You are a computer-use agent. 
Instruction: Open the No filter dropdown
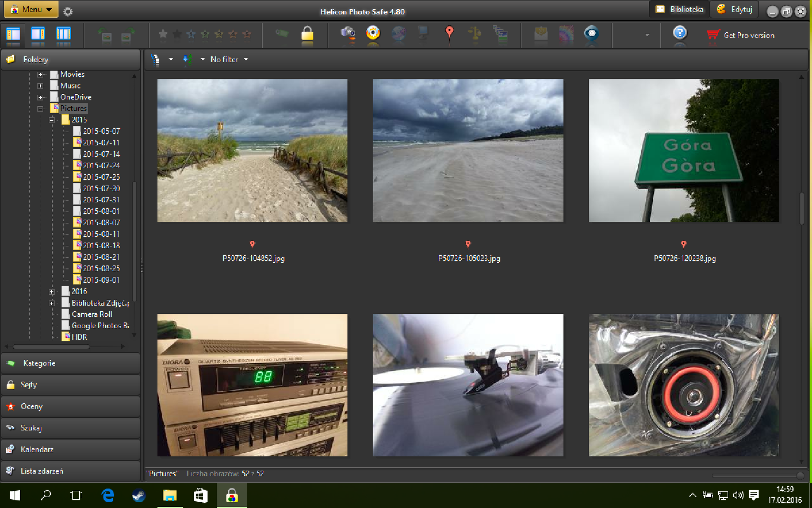(229, 59)
